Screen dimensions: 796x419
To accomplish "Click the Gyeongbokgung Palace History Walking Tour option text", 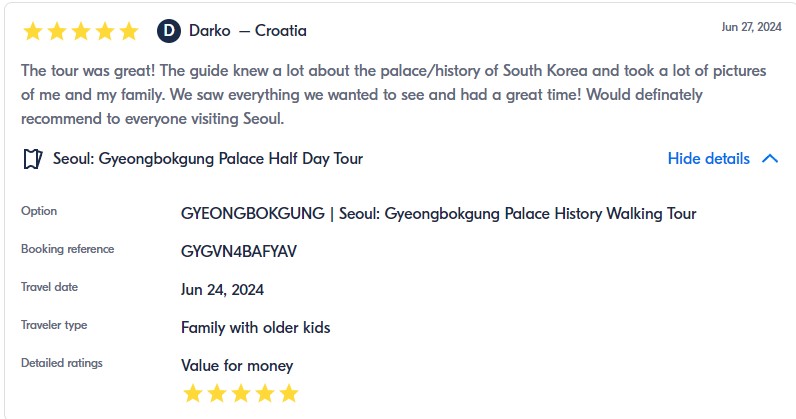I will click(x=438, y=213).
